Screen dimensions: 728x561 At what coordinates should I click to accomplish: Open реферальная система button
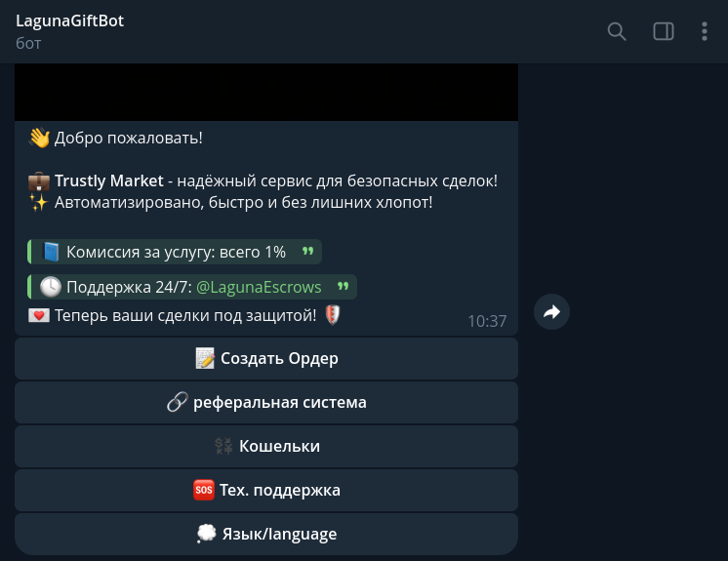(266, 402)
